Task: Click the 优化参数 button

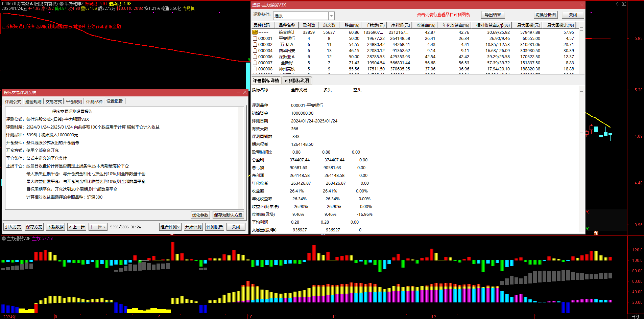Action: 200,215
